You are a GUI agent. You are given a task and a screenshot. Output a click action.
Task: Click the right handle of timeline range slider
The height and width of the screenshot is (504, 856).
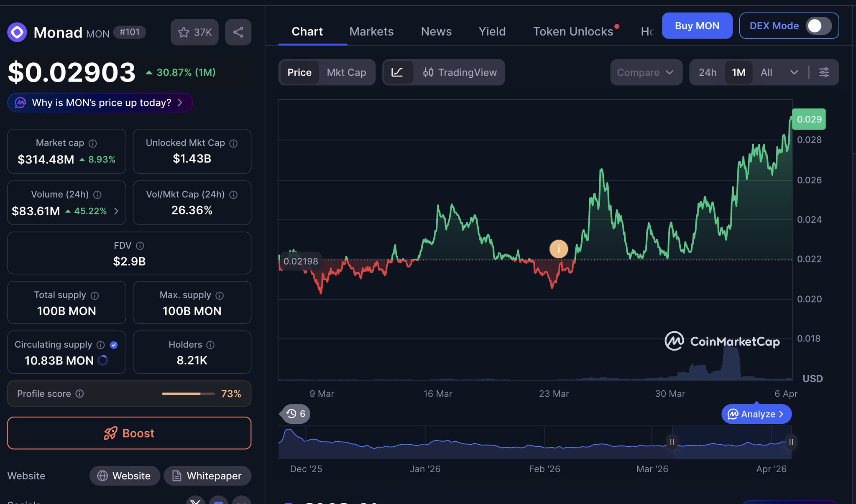[791, 442]
